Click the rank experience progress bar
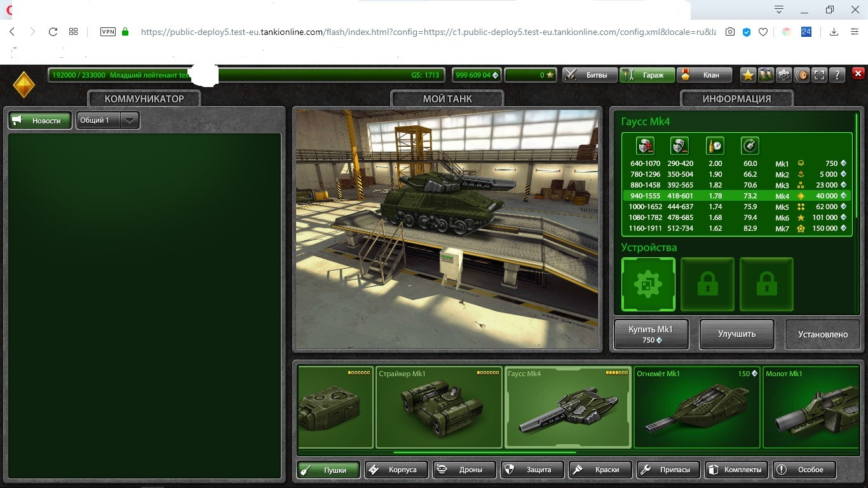868x488 pixels. (x=247, y=75)
